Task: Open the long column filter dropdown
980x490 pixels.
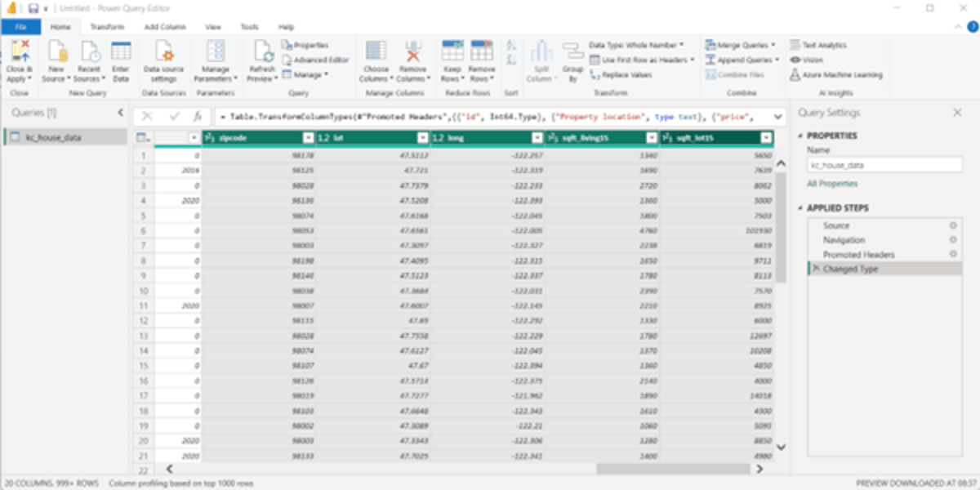Action: tap(537, 138)
